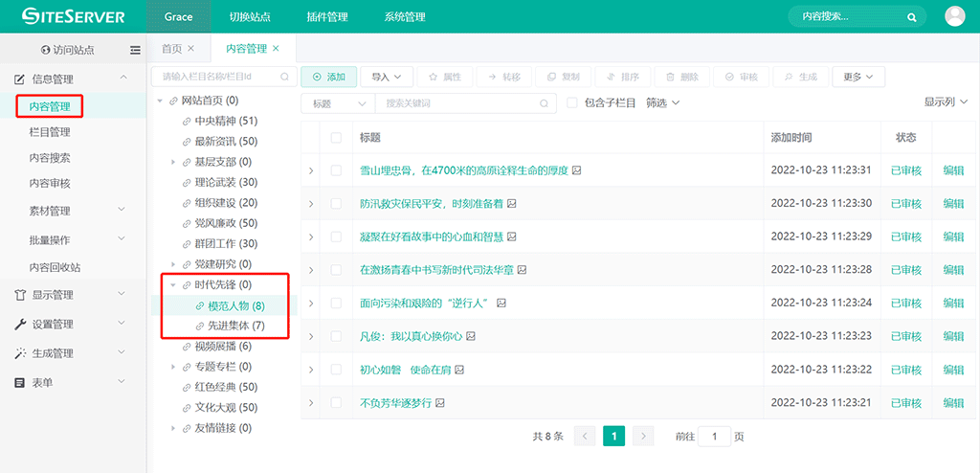Click the 前往 page number input
The image size is (980, 473).
[714, 436]
